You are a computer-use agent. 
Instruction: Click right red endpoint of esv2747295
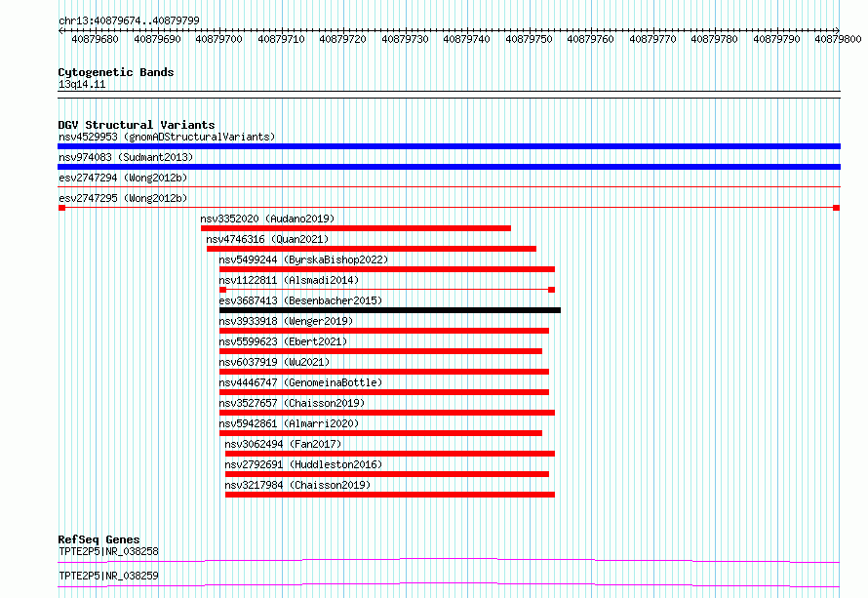tap(837, 208)
